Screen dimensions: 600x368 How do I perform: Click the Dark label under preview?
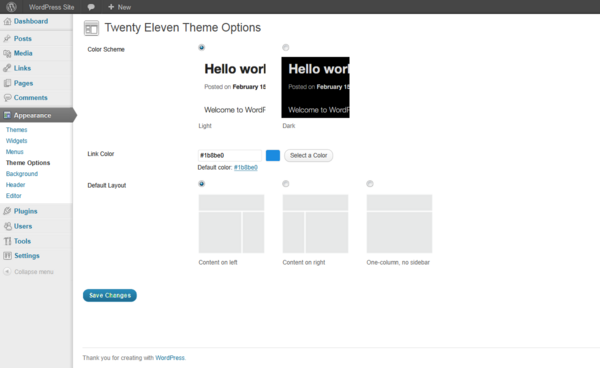coord(289,126)
